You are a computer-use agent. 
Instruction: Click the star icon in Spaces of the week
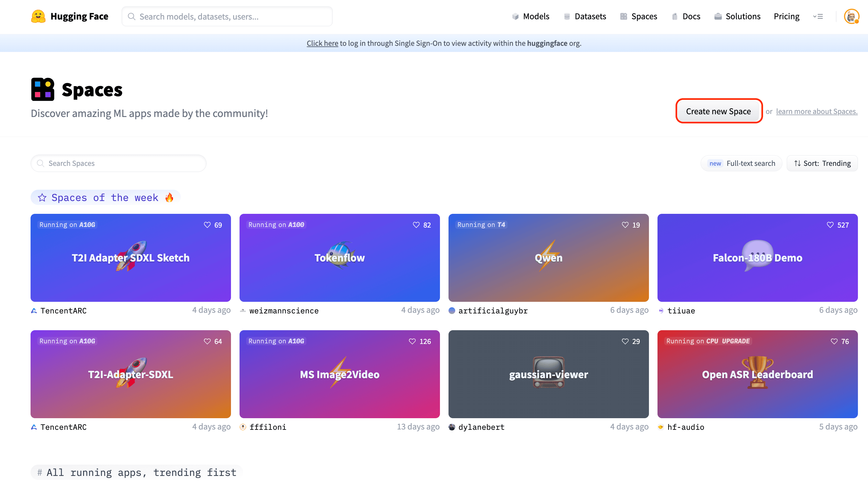42,197
